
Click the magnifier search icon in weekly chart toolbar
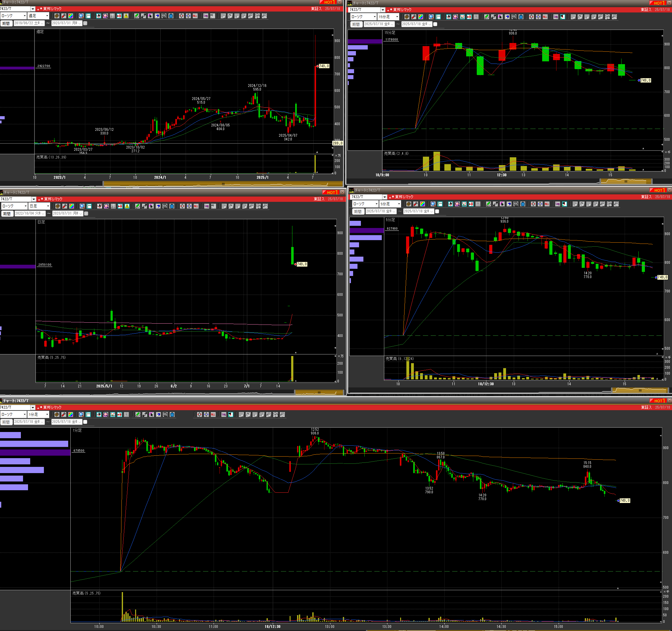tap(81, 16)
